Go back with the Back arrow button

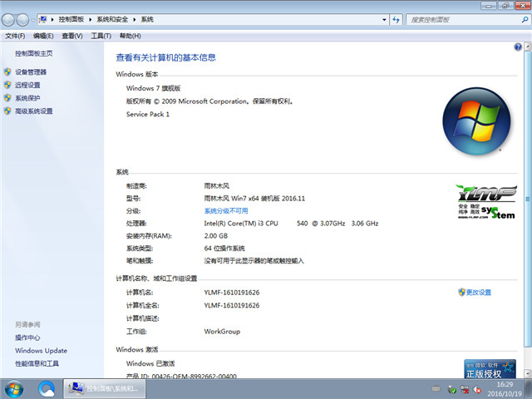coord(8,20)
